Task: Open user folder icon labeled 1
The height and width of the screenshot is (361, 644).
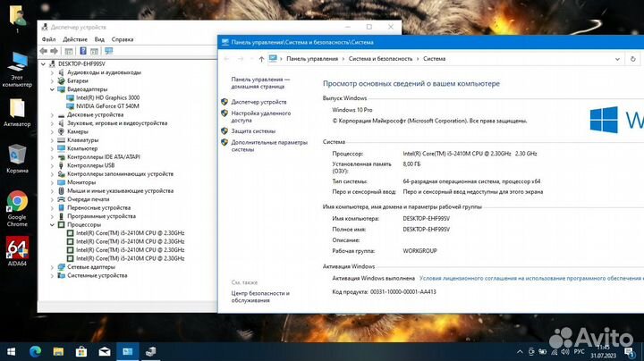Action: pos(17,19)
